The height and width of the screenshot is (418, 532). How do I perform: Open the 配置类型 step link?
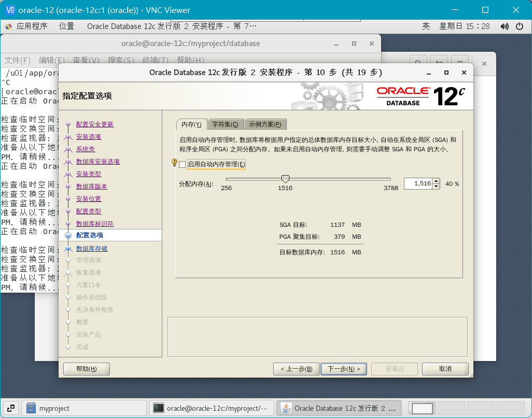pyautogui.click(x=89, y=211)
